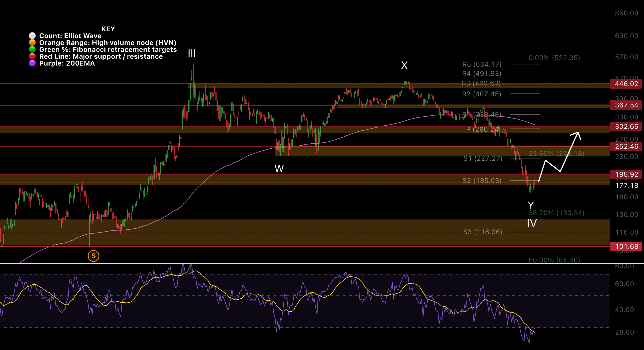The width and height of the screenshot is (644, 350).
Task: Click the 0.00% (532.35) Fibonacci label
Action: click(554, 58)
